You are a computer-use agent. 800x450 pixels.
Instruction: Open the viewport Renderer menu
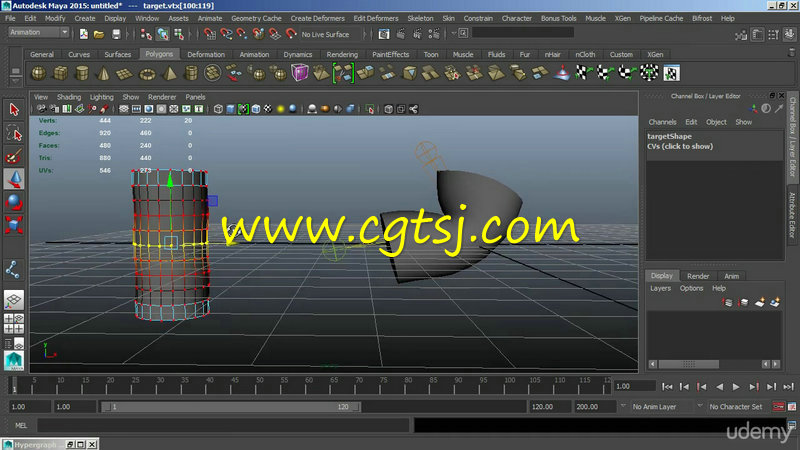tap(162, 97)
